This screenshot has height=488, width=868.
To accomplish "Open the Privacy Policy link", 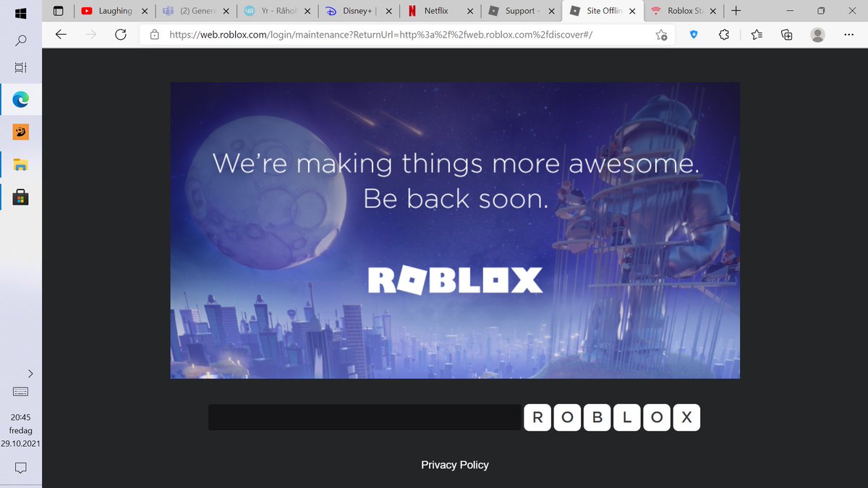I will [x=455, y=465].
